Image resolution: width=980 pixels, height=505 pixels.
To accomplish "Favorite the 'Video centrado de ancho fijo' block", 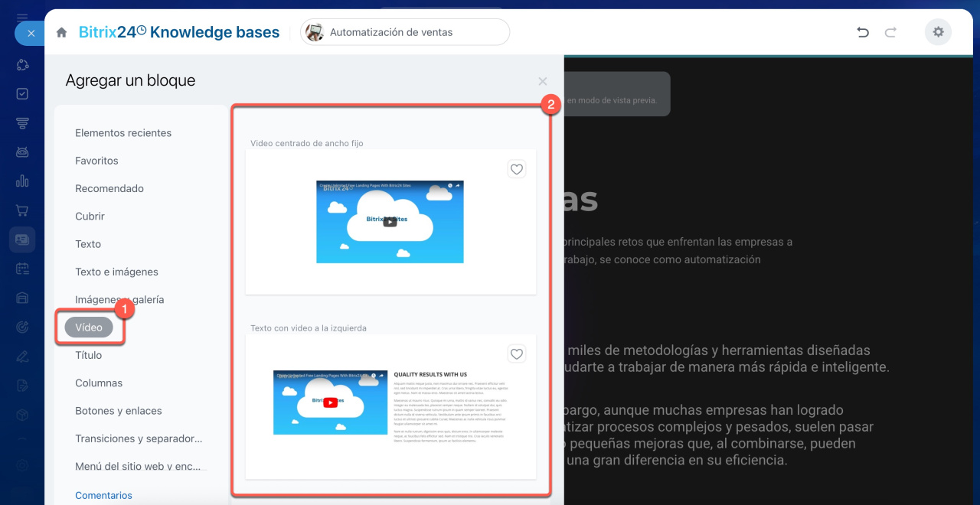I will (517, 169).
